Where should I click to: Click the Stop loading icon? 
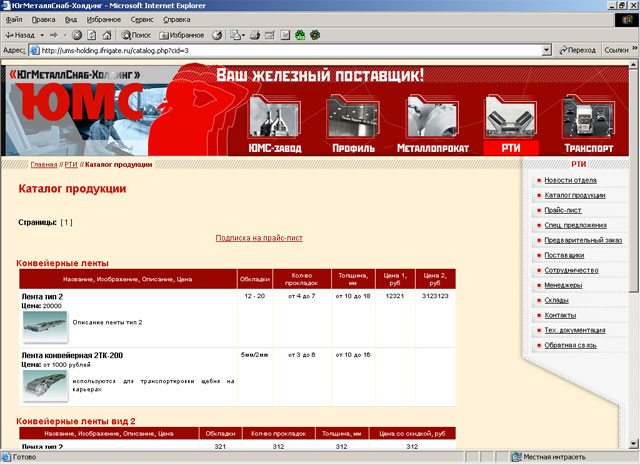coord(77,35)
